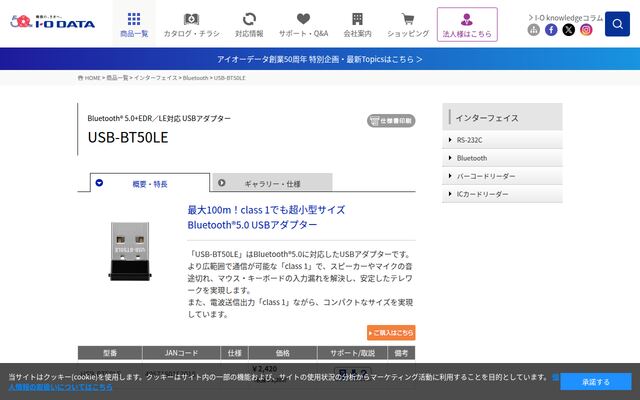
Task: Click the インターフェイス sidebar heading
Action: 502,117
